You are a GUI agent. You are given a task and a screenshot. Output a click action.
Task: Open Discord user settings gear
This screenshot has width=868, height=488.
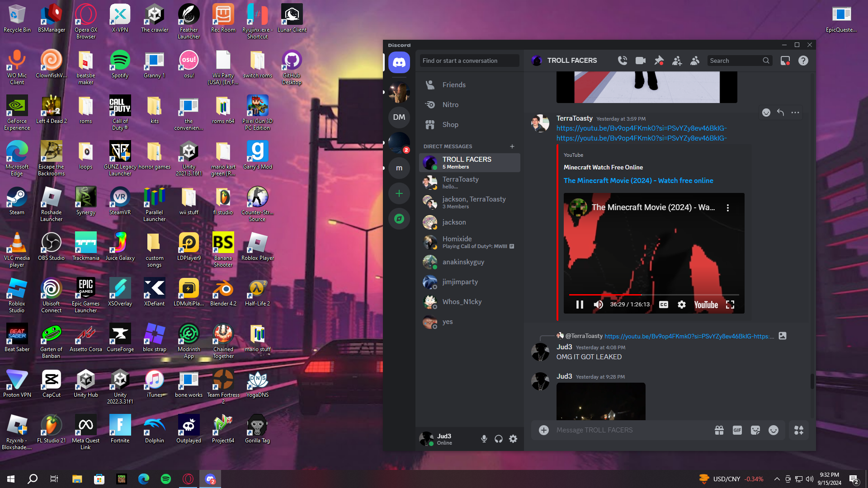tap(513, 439)
